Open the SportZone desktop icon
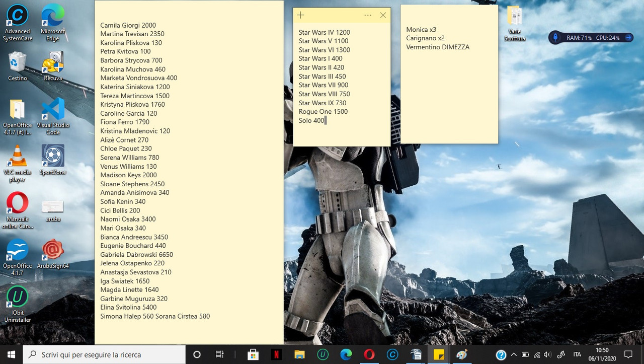The height and width of the screenshot is (364, 644). (53, 160)
